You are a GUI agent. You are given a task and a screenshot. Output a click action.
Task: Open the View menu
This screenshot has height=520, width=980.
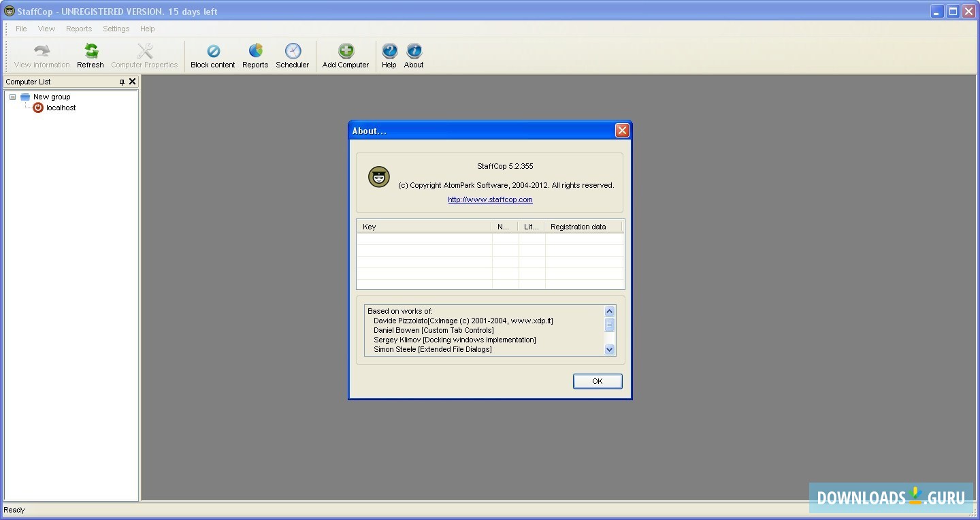coord(46,29)
